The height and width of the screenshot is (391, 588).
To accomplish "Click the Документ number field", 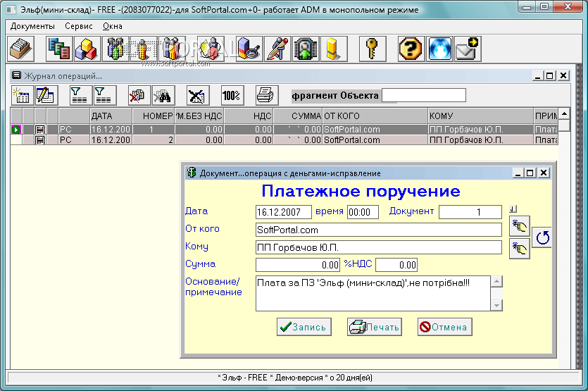I will [x=470, y=212].
